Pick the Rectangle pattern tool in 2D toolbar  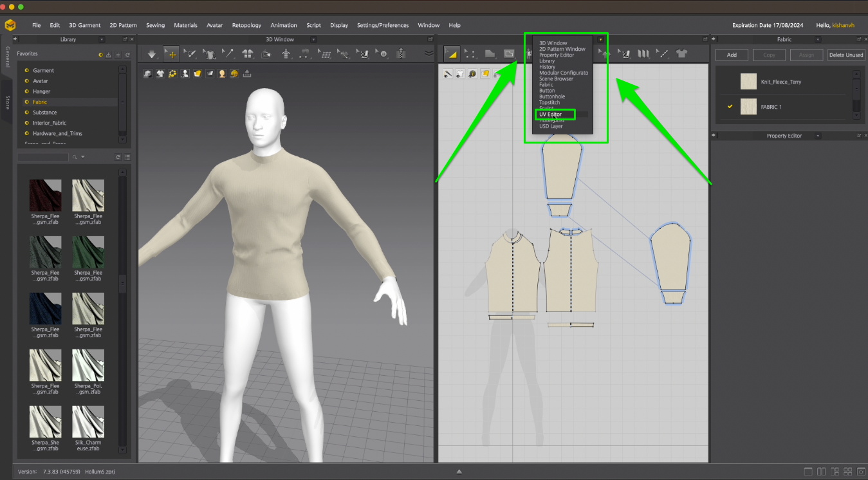pyautogui.click(x=509, y=54)
